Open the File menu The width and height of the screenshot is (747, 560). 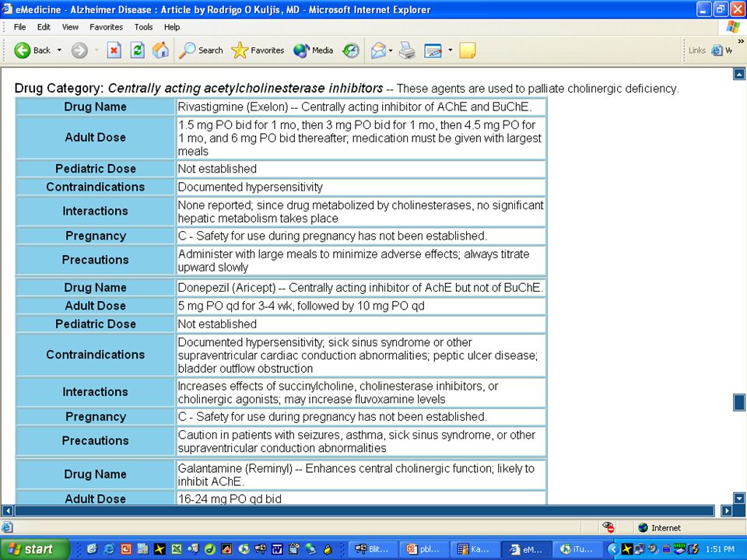[x=19, y=27]
